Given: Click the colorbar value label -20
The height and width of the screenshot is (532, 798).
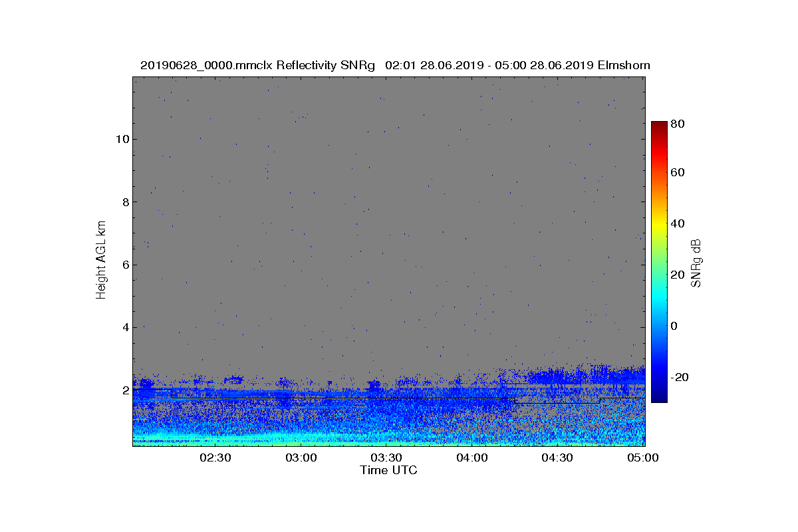Looking at the screenshot, I should [680, 377].
